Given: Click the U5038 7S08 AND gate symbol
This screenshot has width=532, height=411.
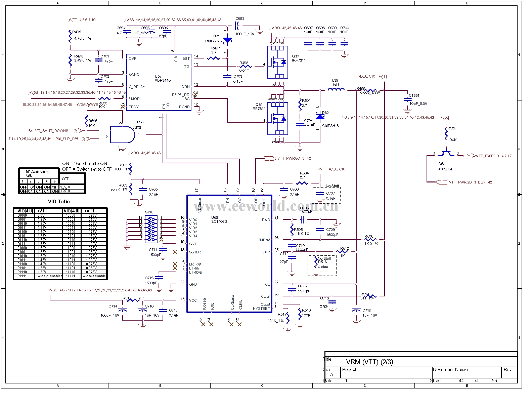Looking at the screenshot, I should [123, 134].
